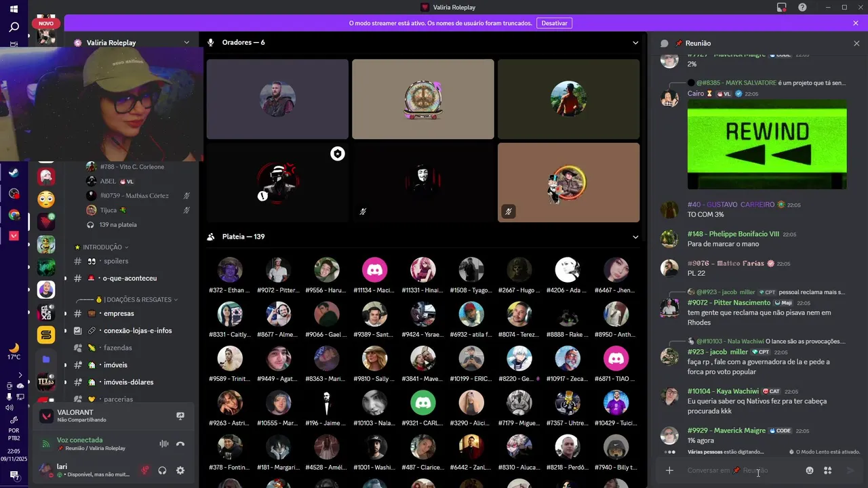Open the Steam taskbar icon
This screenshot has height=488, width=868.
14,172
